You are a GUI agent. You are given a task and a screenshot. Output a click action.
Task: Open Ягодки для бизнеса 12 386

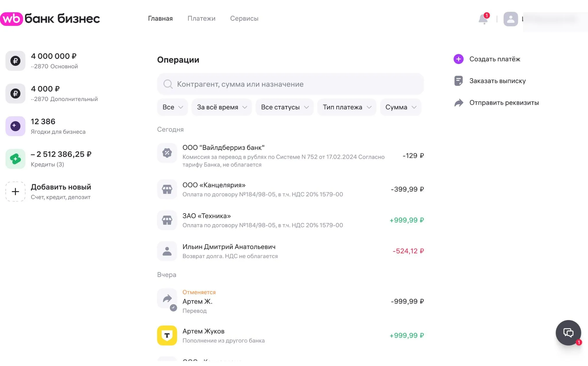(x=46, y=126)
